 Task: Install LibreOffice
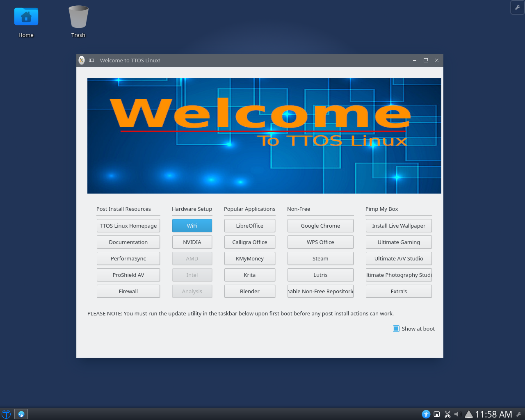(x=250, y=226)
